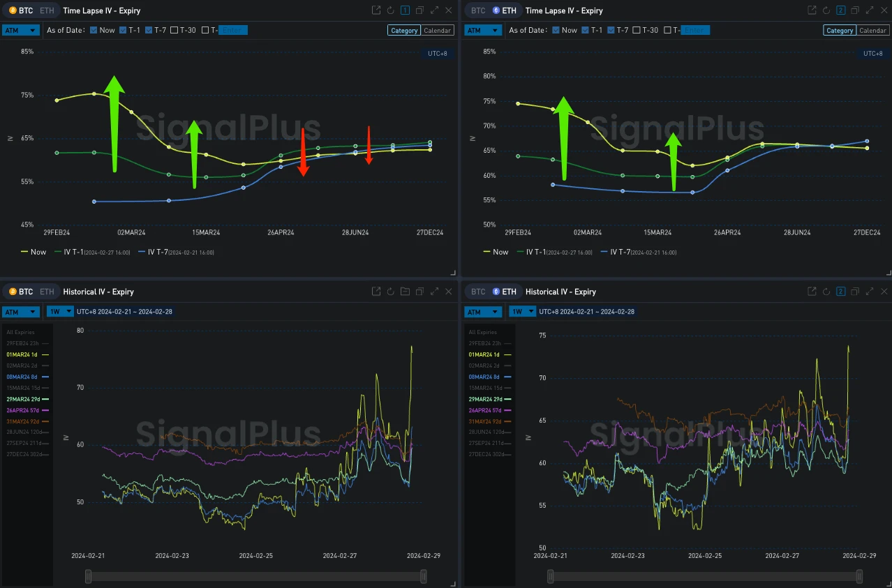Refresh the ETH Historical IV chart
892x588 pixels.
[x=826, y=292]
